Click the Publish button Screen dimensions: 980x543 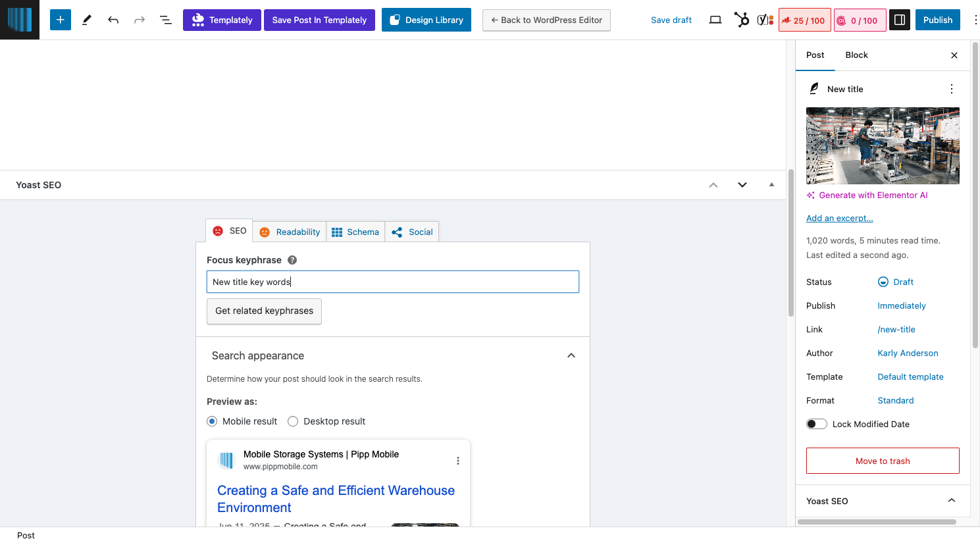pyautogui.click(x=938, y=20)
